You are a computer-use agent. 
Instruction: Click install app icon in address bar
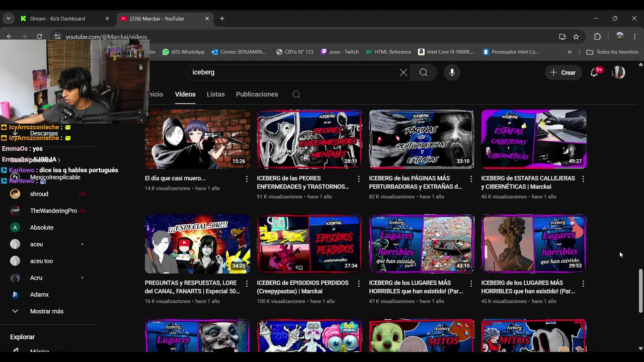(x=562, y=37)
